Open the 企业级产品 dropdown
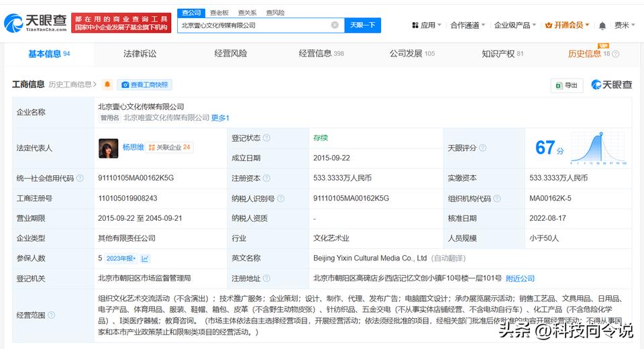The height and width of the screenshot is (349, 644). [x=515, y=25]
